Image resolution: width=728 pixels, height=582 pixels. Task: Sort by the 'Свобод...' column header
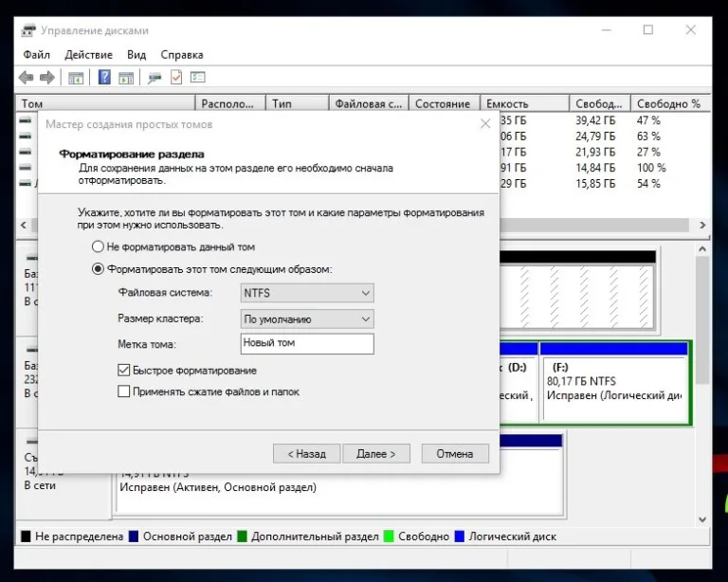click(x=600, y=103)
